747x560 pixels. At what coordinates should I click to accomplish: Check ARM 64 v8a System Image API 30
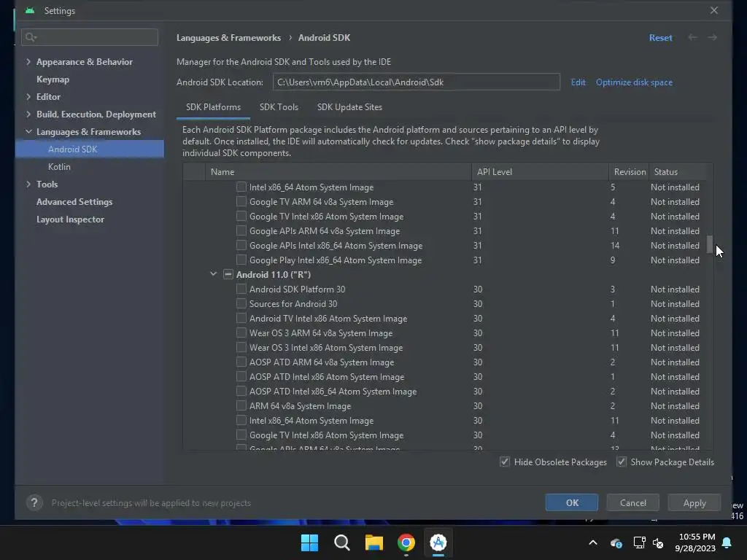click(x=241, y=405)
